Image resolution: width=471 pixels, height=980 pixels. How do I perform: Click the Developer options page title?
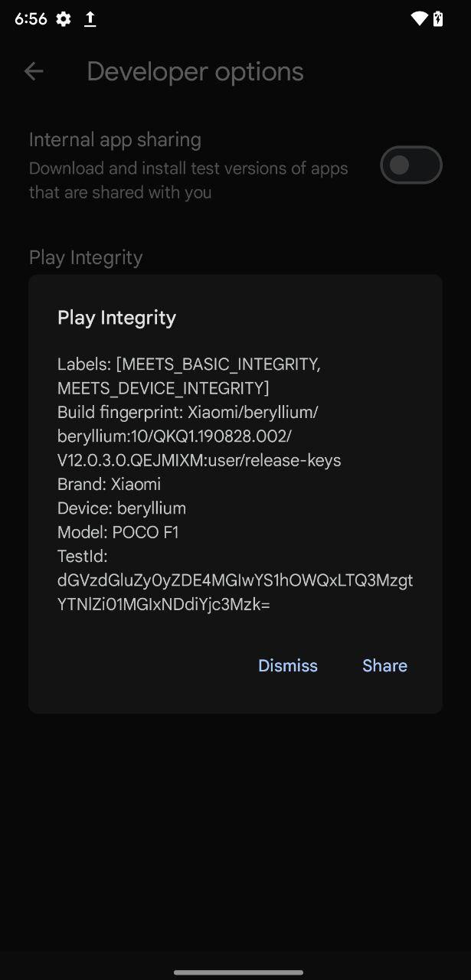tap(195, 71)
